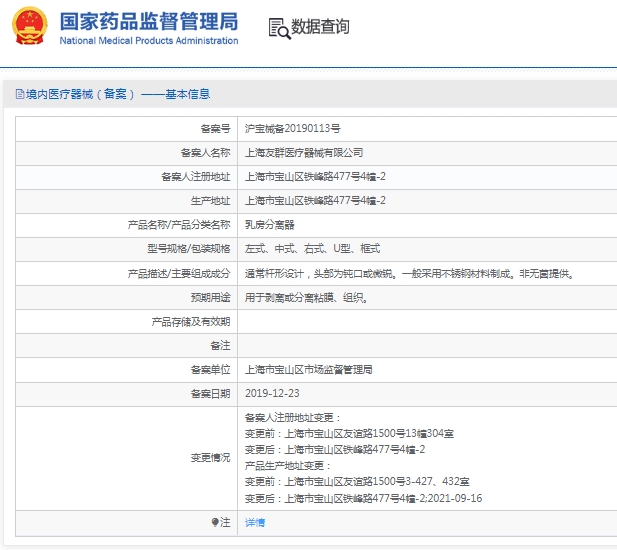
Task: Select the address in the 生产地址 row
Action: [315, 201]
